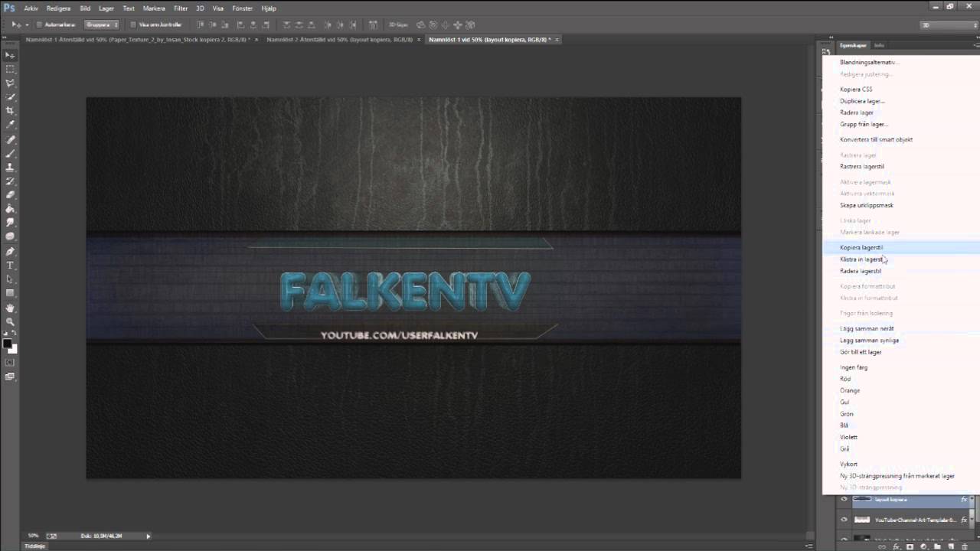Hide the YouTube-Channel-Art-Template layer
980x551 pixels.
844,520
